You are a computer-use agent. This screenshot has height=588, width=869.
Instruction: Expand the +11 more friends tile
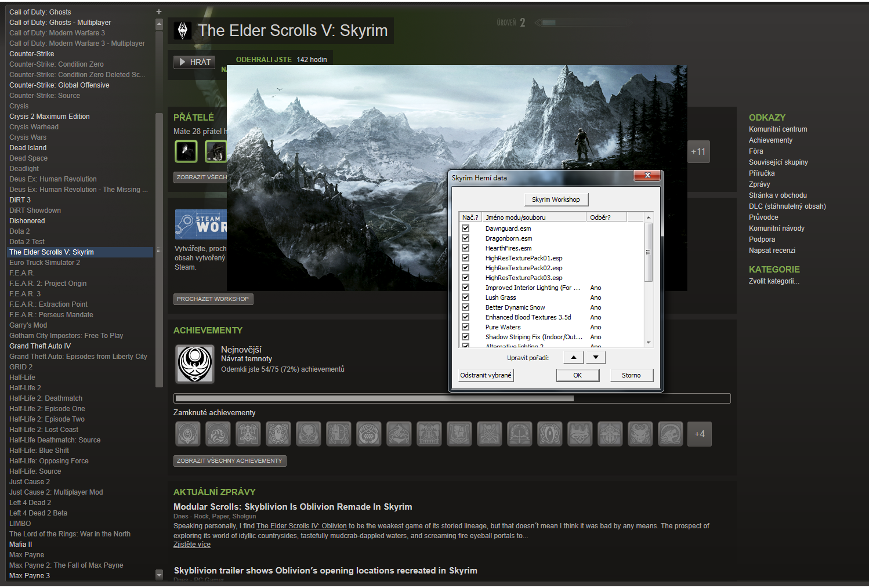click(x=698, y=152)
